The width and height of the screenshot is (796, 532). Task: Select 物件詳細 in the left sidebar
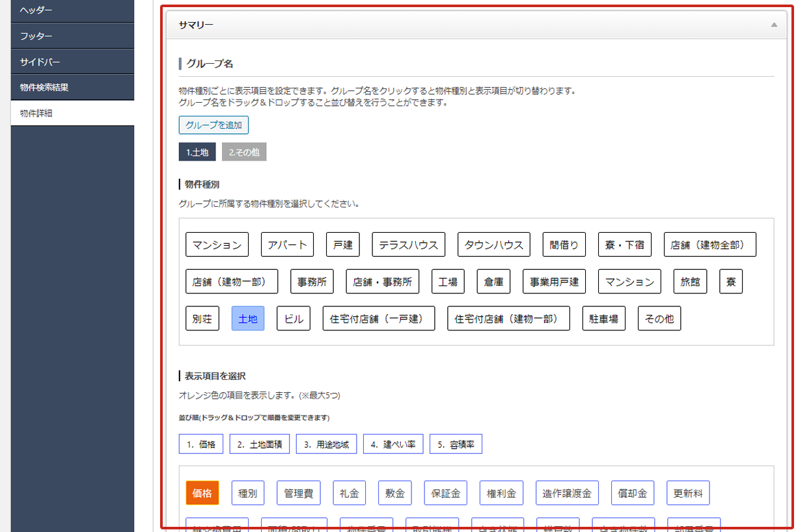pos(72,113)
